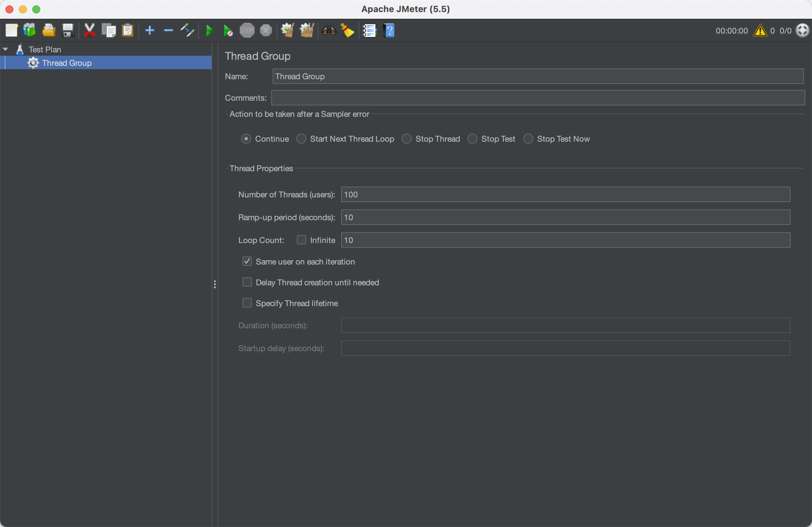
Task: Collapse the Test Plan tree node
Action: pyautogui.click(x=5, y=49)
